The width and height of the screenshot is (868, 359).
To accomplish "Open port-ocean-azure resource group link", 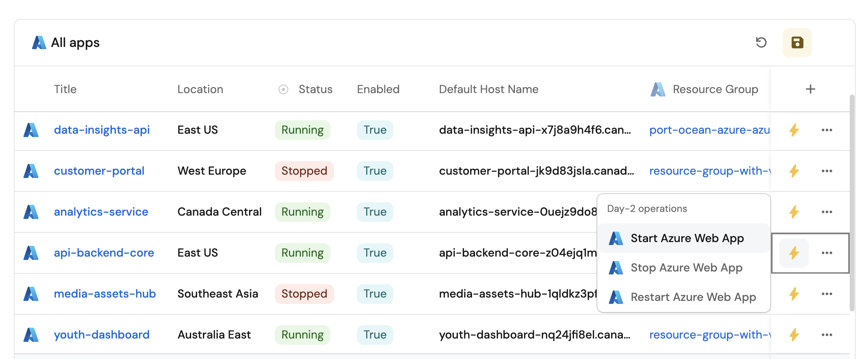I will click(x=709, y=130).
